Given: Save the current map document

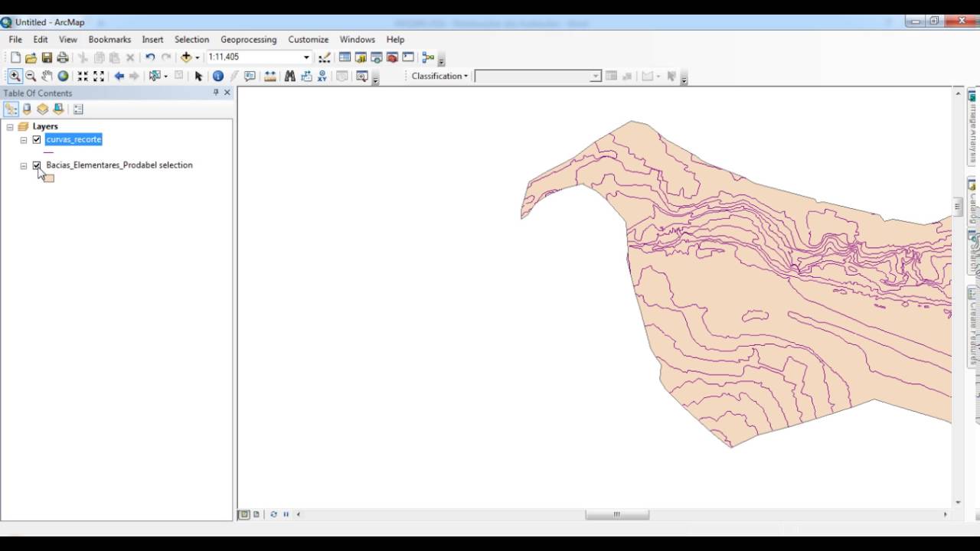Looking at the screenshot, I should click(x=47, y=57).
